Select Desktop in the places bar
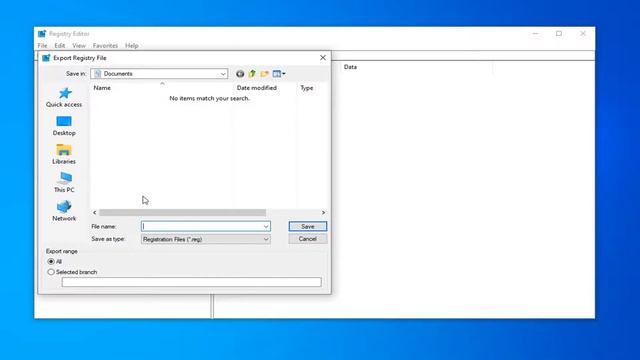The image size is (640, 360). click(x=64, y=126)
